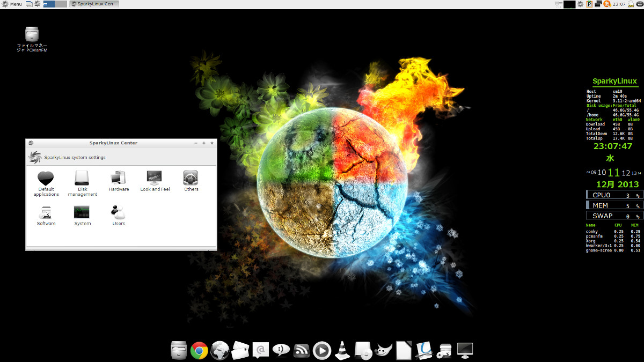Select SparkyLinux Center taskbar button

coord(94,4)
